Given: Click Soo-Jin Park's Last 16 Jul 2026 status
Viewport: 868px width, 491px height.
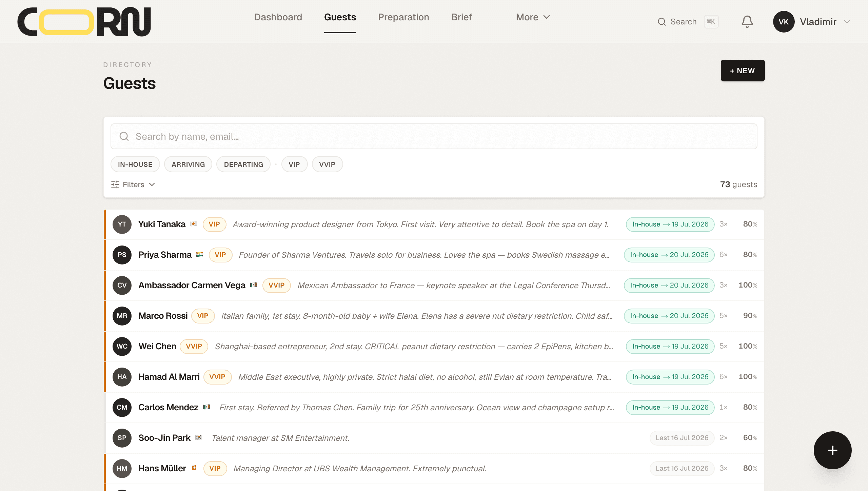Looking at the screenshot, I should pos(682,438).
